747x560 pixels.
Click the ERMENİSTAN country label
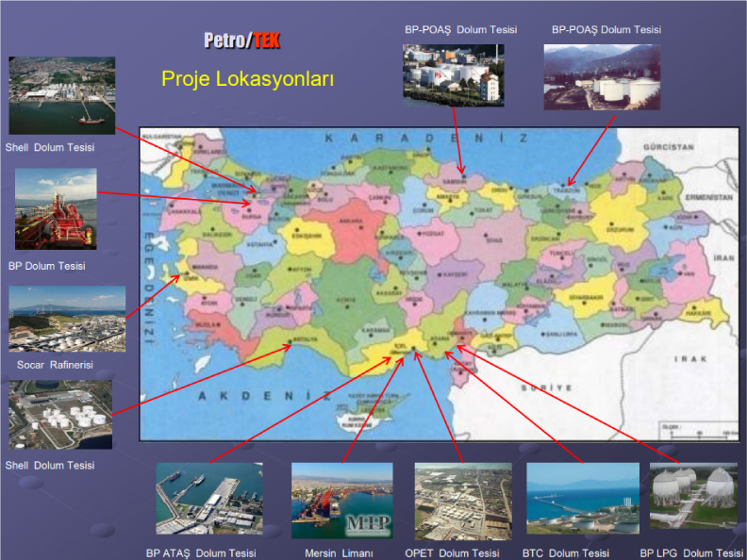tap(708, 197)
